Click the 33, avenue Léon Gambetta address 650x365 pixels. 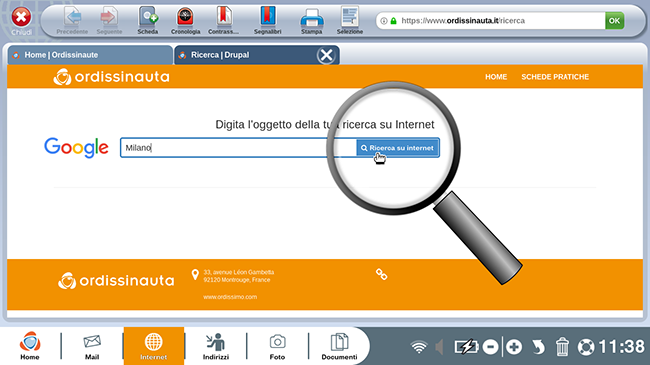tap(238, 276)
